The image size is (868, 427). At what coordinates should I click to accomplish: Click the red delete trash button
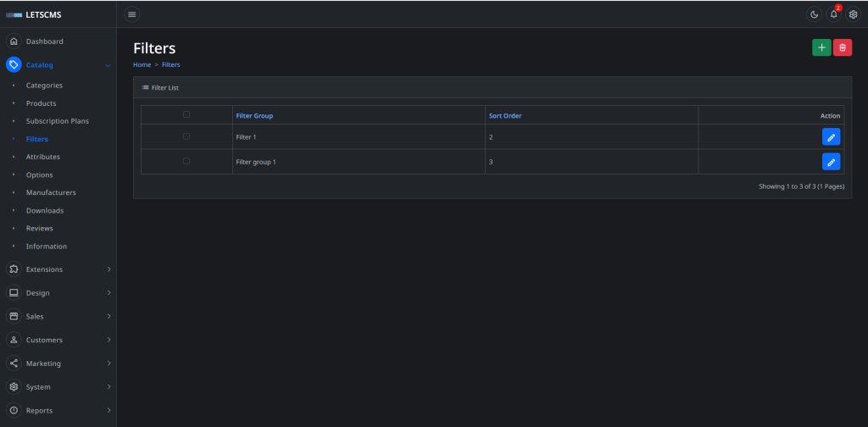pyautogui.click(x=843, y=47)
